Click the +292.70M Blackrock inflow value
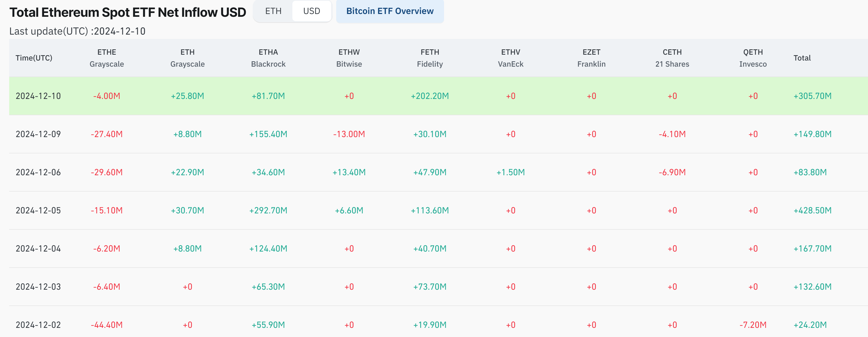 pyautogui.click(x=268, y=210)
